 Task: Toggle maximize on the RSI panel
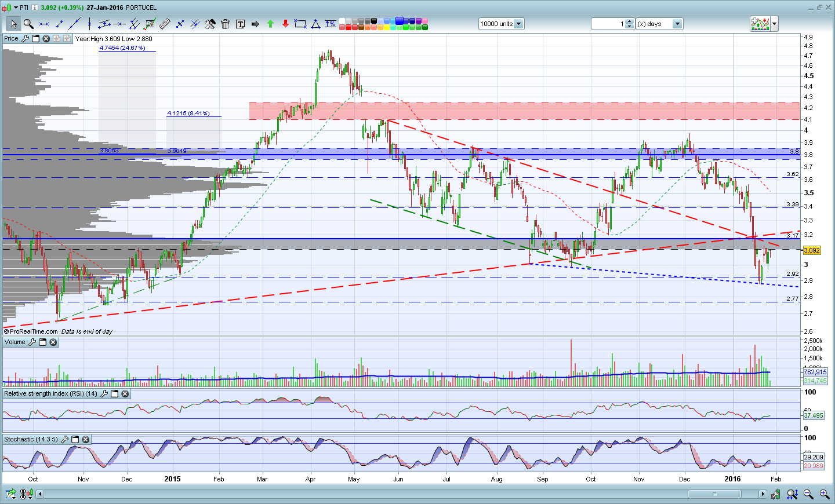[114, 394]
